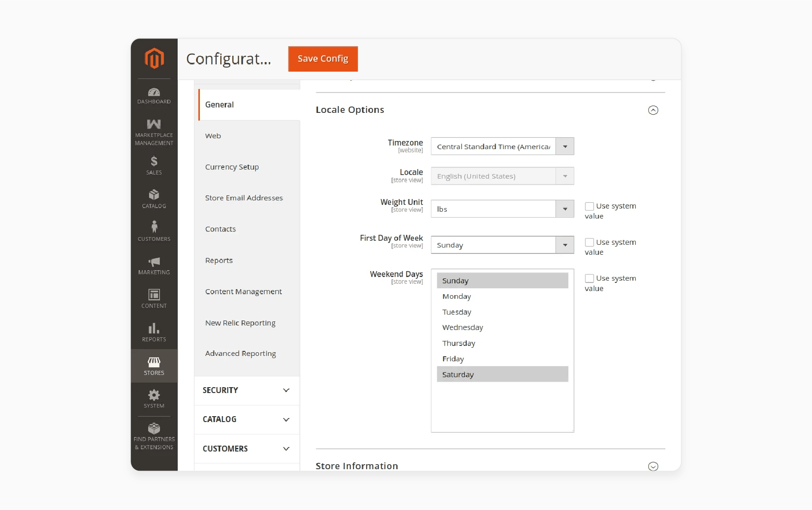Select Monday in Weekend Days list
The width and height of the screenshot is (812, 510).
point(503,296)
